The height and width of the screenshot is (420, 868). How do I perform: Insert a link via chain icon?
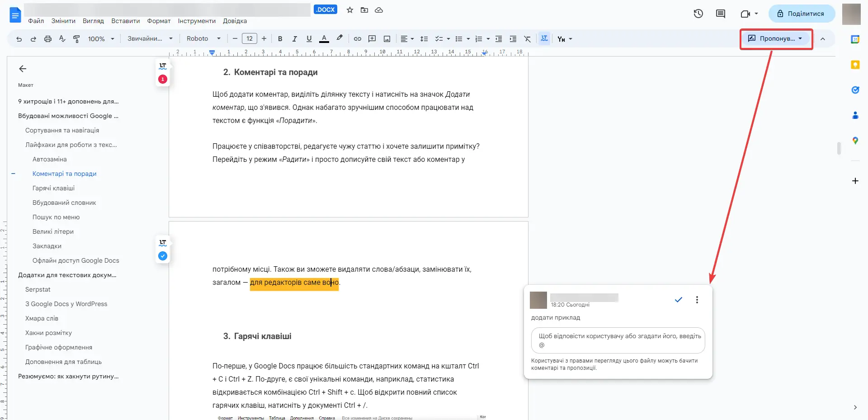coord(358,39)
